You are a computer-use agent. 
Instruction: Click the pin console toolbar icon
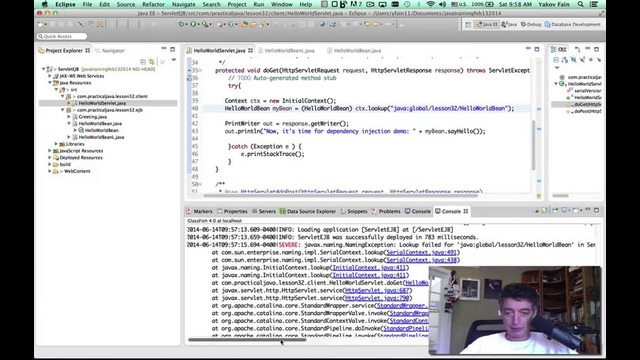coord(555,210)
